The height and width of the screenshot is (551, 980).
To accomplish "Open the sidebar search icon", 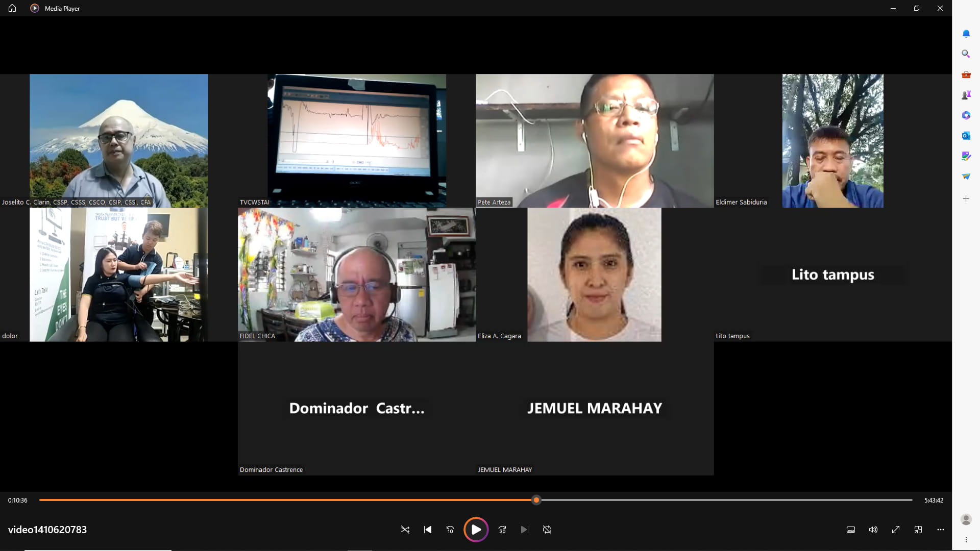I will click(x=966, y=54).
